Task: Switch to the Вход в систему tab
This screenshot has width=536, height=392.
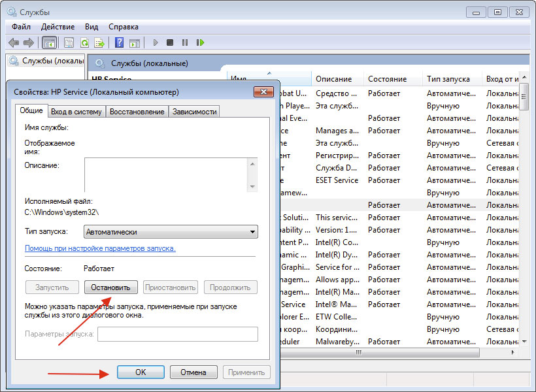Action: coord(76,112)
